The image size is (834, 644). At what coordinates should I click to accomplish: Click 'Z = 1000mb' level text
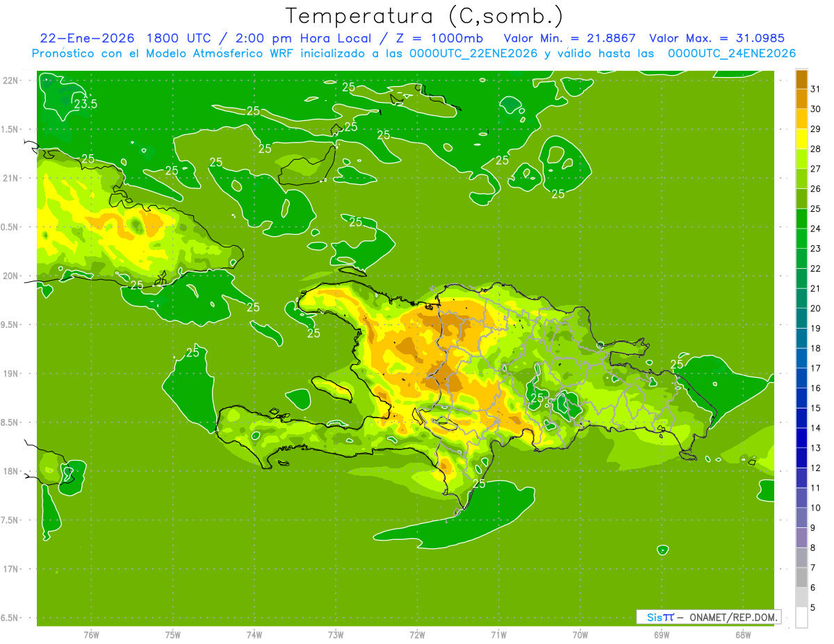coord(439,38)
